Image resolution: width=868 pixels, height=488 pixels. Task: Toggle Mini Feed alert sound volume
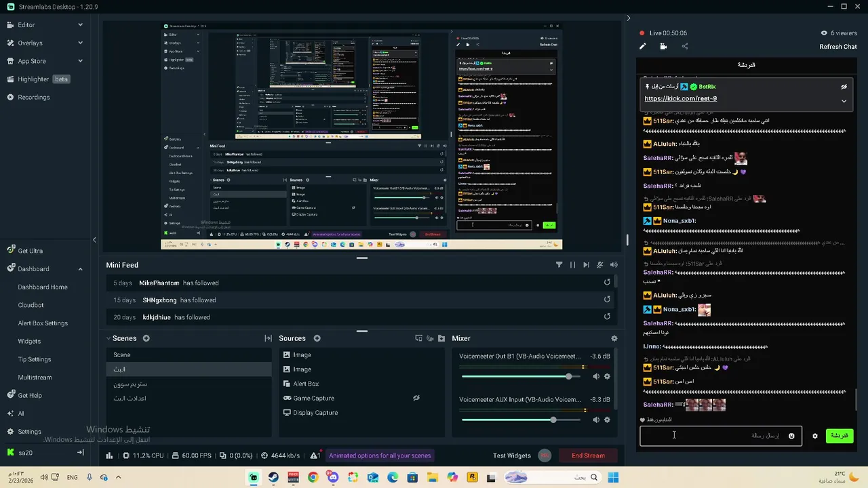[x=614, y=265]
